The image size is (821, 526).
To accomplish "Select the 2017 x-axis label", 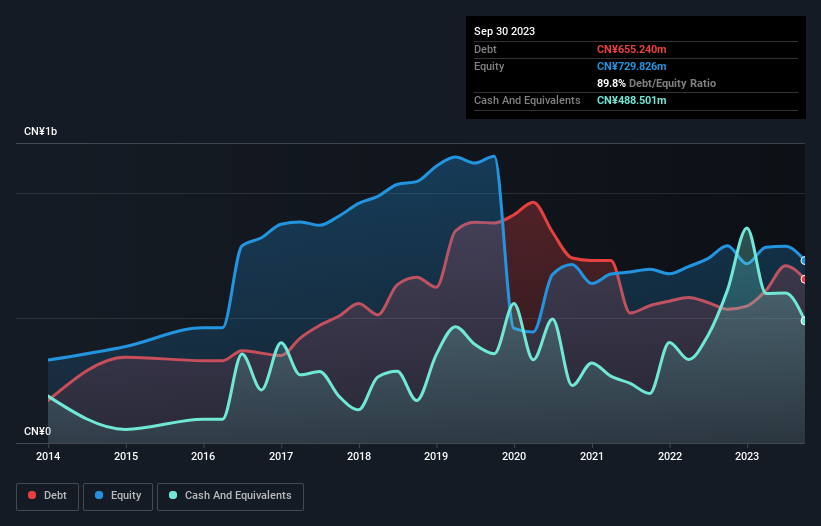I will click(281, 456).
